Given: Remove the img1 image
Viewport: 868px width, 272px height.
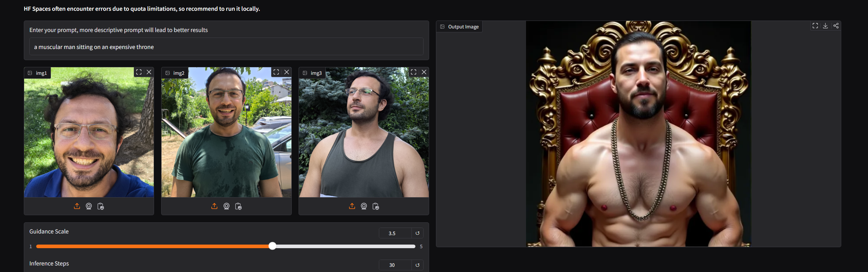Looking at the screenshot, I should point(149,72).
